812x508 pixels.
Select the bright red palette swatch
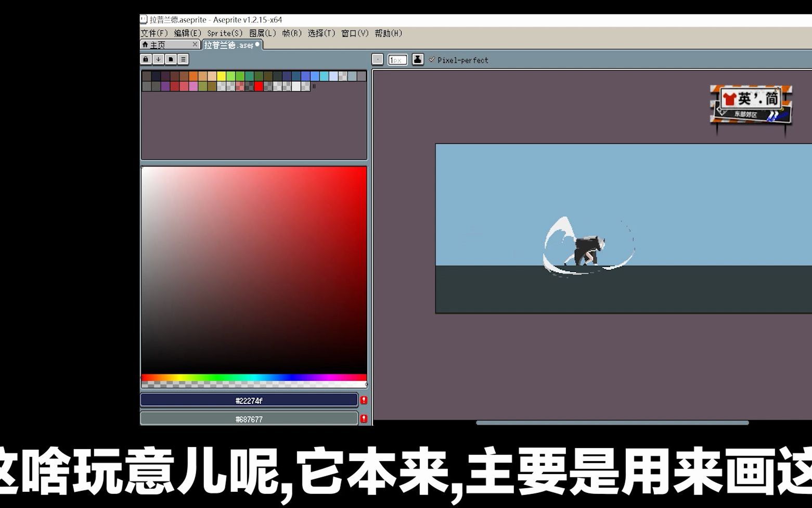pos(259,86)
